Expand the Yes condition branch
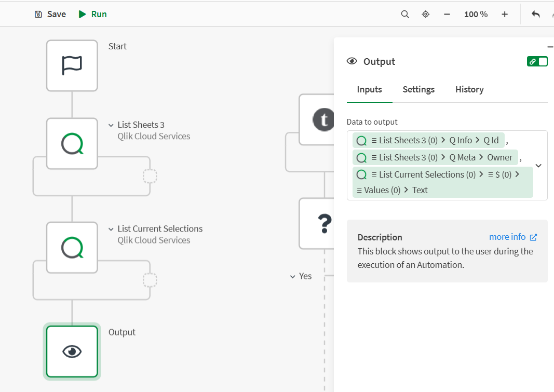Image resolution: width=554 pixels, height=392 pixels. click(x=293, y=276)
